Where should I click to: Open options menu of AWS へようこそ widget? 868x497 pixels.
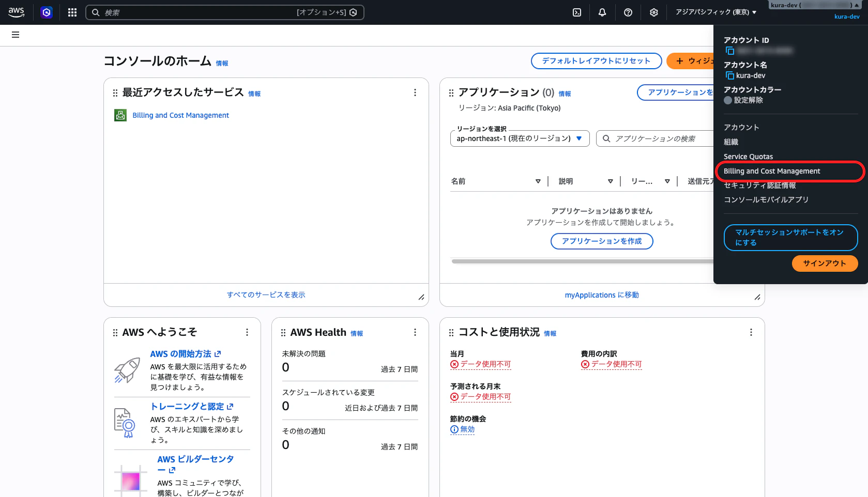247,332
